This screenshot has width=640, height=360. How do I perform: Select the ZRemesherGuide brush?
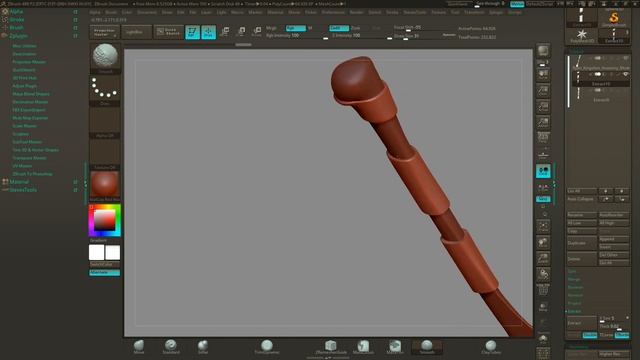pyautogui.click(x=331, y=347)
